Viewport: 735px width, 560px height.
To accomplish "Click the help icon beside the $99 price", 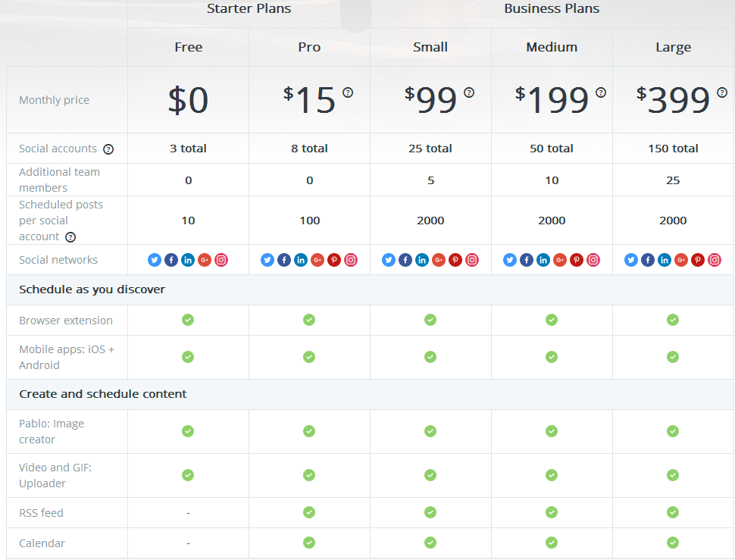I will [x=469, y=92].
